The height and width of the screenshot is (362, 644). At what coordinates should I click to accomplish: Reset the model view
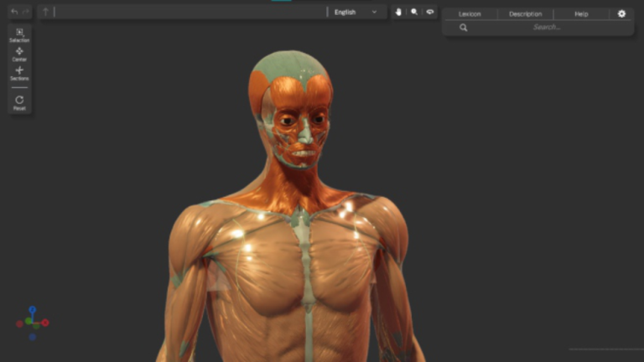click(x=19, y=102)
